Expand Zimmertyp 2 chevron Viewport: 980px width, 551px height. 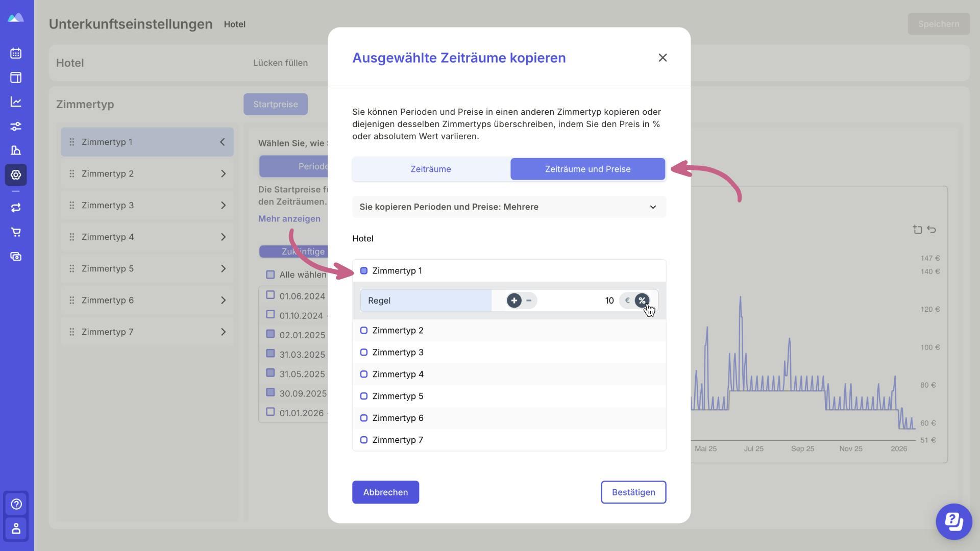pyautogui.click(x=223, y=173)
